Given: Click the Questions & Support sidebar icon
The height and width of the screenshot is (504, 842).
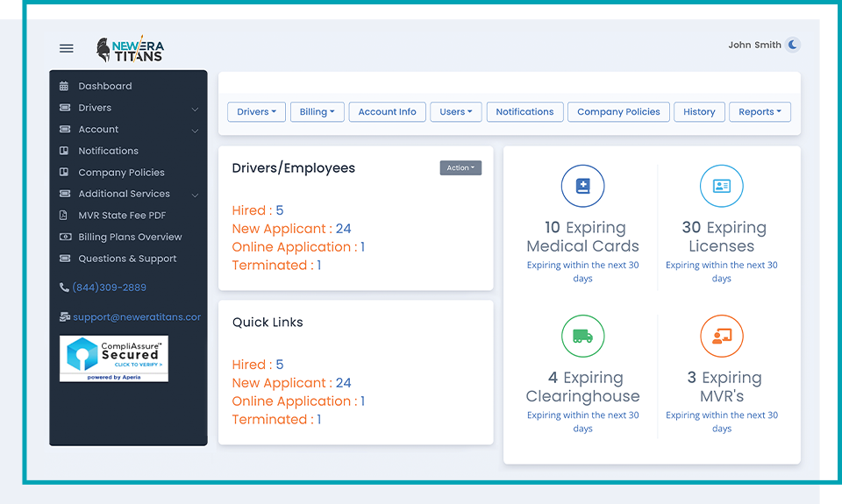Looking at the screenshot, I should coord(65,259).
